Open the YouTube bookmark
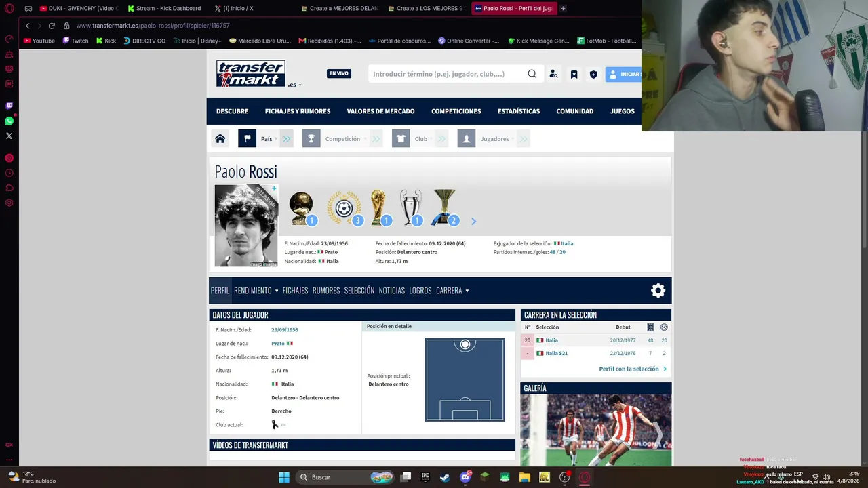Viewport: 868px width, 488px height. [x=39, y=41]
